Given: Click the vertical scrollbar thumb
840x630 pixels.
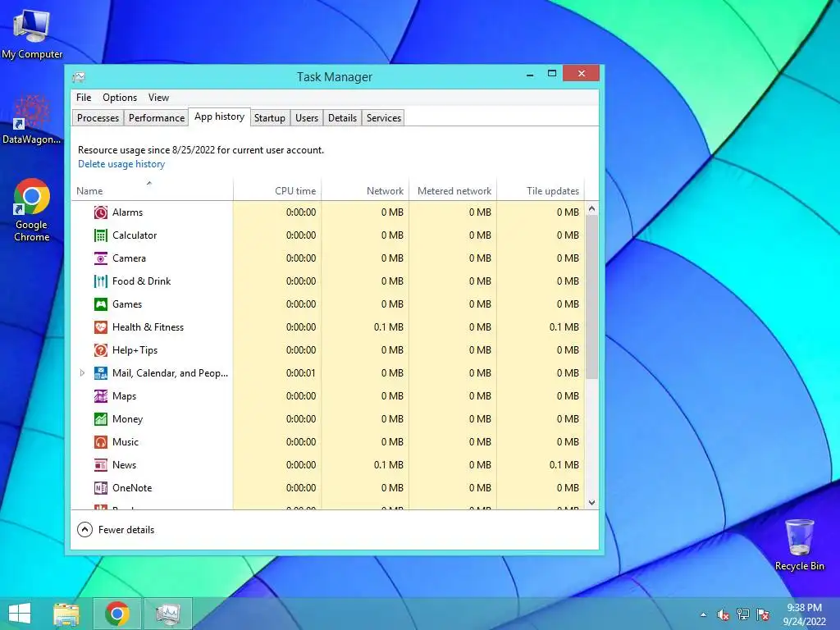Looking at the screenshot, I should coord(592,297).
